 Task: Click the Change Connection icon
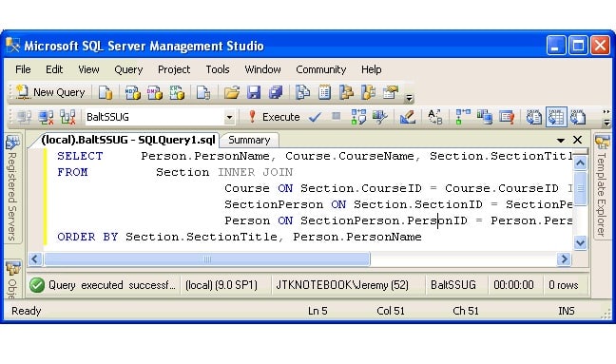[x=67, y=117]
